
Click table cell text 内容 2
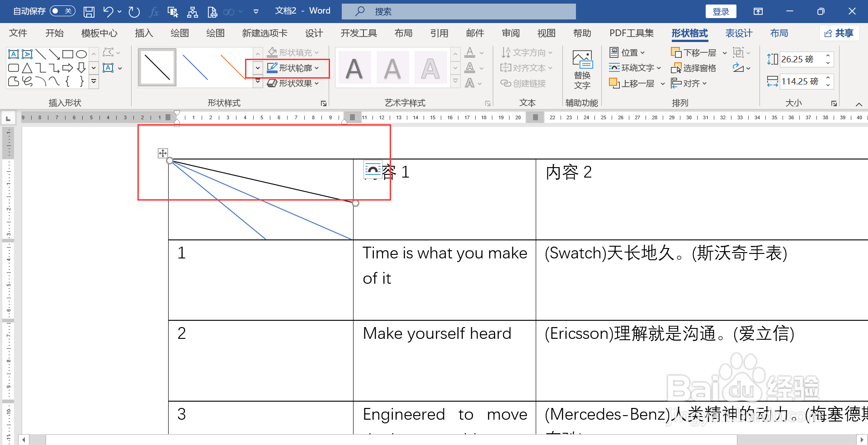pos(568,172)
